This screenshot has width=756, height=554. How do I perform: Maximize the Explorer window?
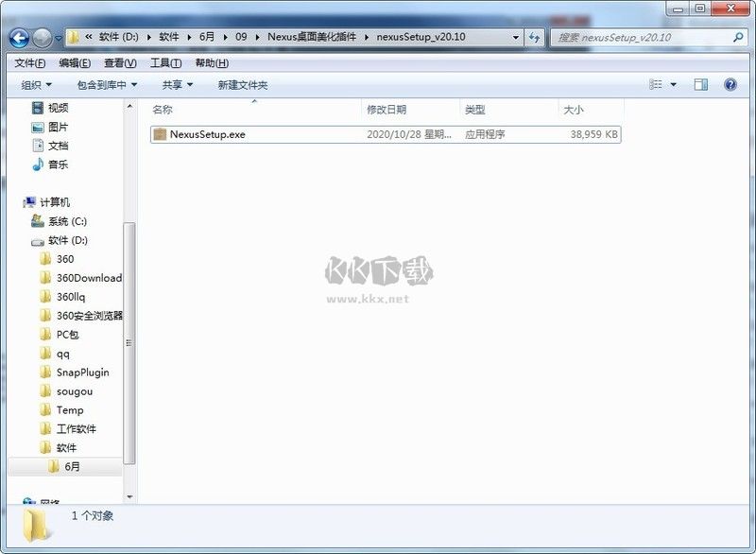(699, 9)
